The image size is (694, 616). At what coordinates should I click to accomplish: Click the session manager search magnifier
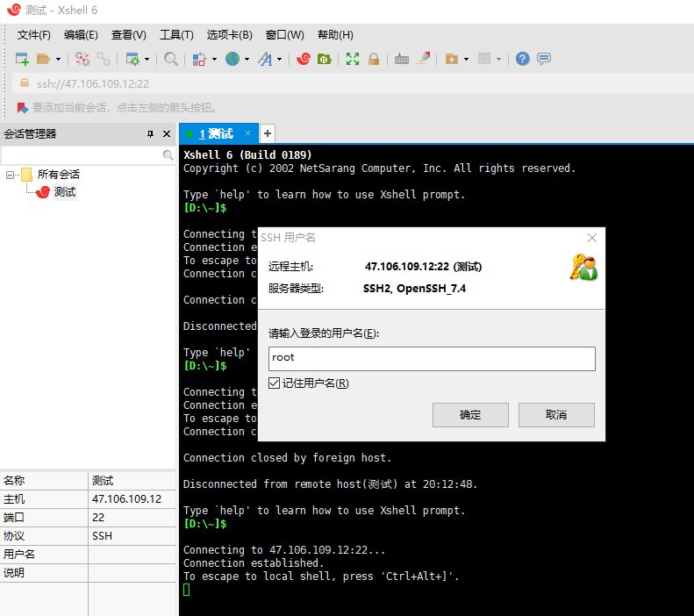click(x=168, y=155)
